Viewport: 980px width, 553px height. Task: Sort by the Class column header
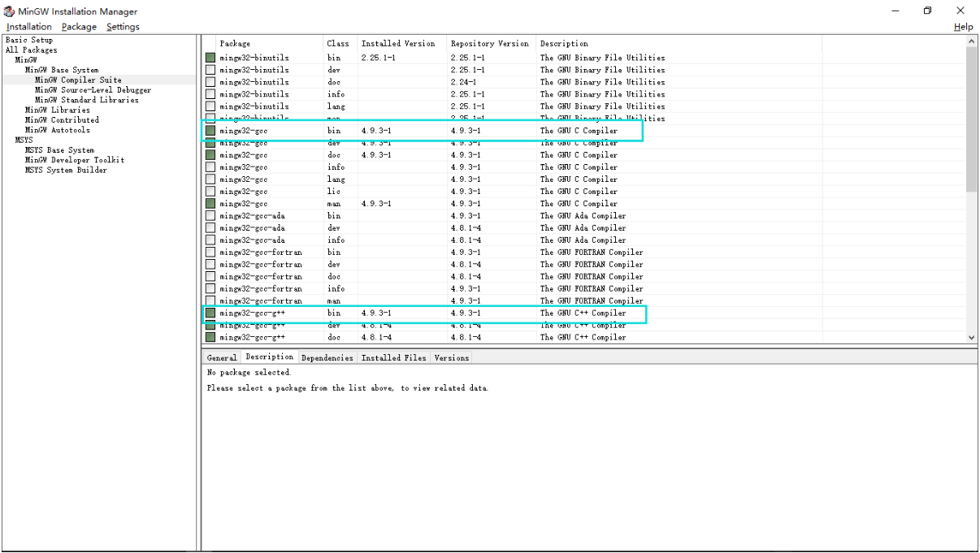point(340,44)
